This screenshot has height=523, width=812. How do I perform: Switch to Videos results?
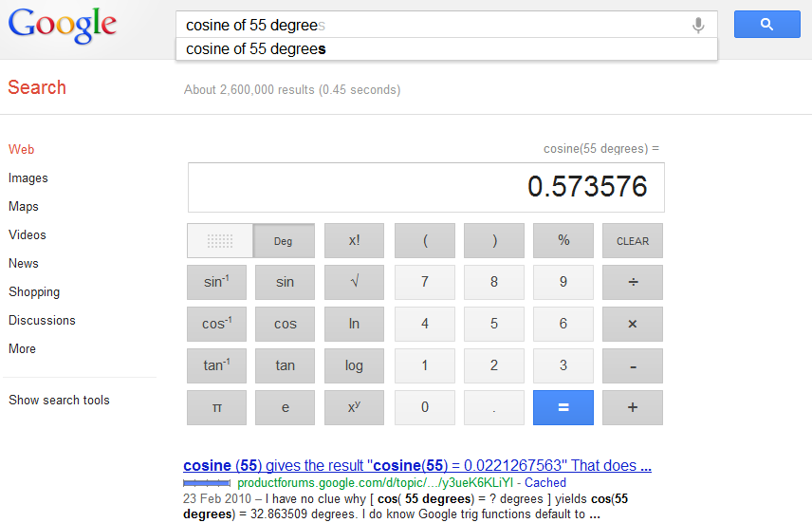[27, 234]
